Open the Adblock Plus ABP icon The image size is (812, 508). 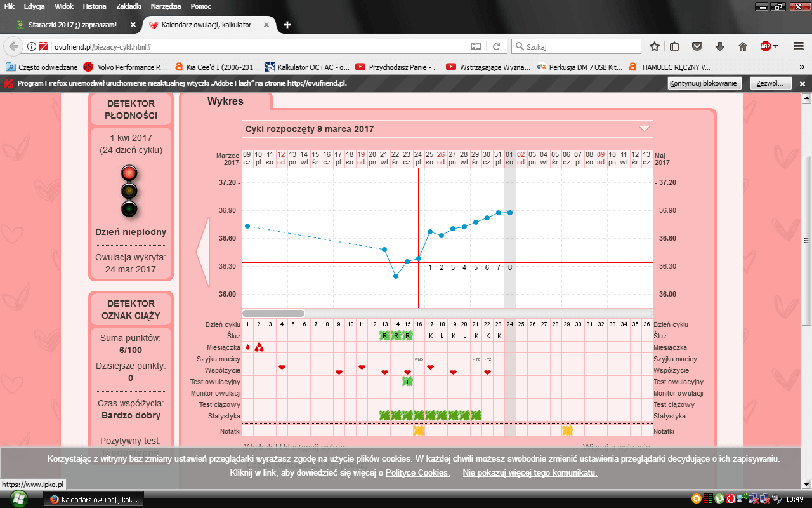(x=766, y=46)
